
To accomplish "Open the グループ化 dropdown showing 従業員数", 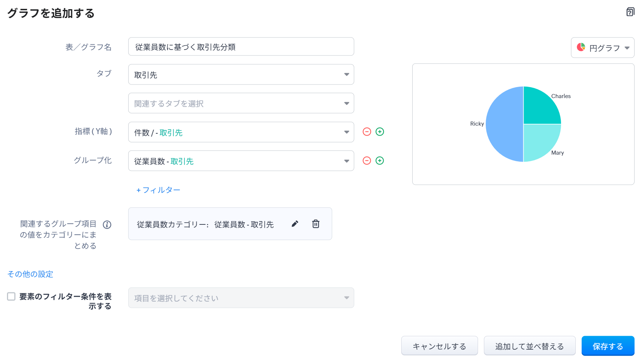I will point(241,161).
